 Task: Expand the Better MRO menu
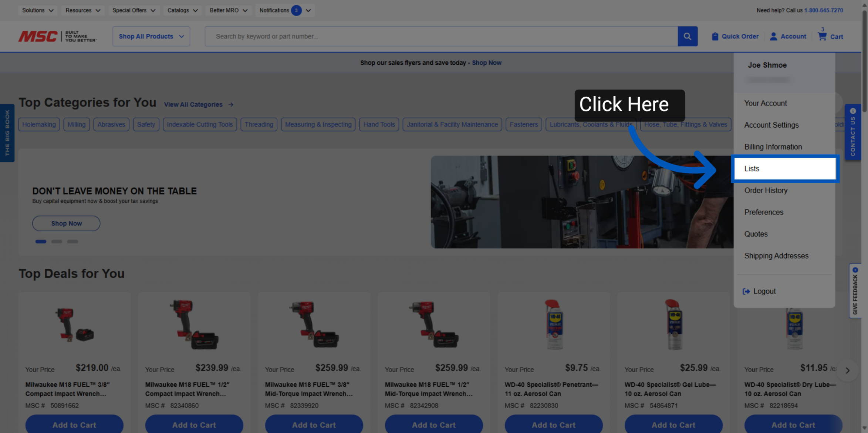[x=228, y=10]
